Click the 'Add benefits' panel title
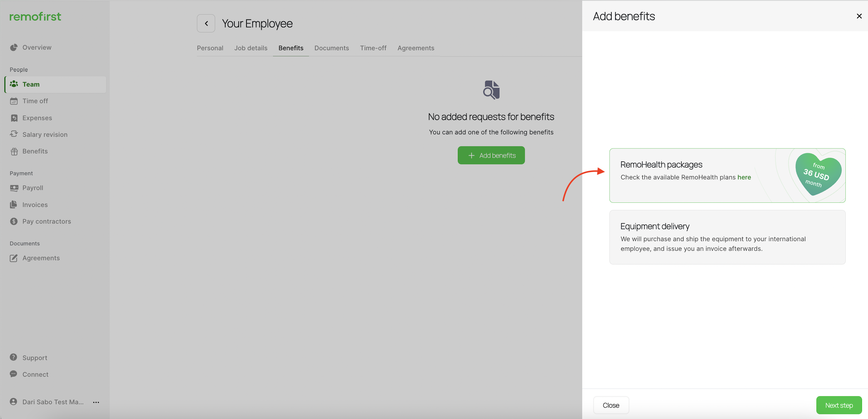 click(x=624, y=16)
